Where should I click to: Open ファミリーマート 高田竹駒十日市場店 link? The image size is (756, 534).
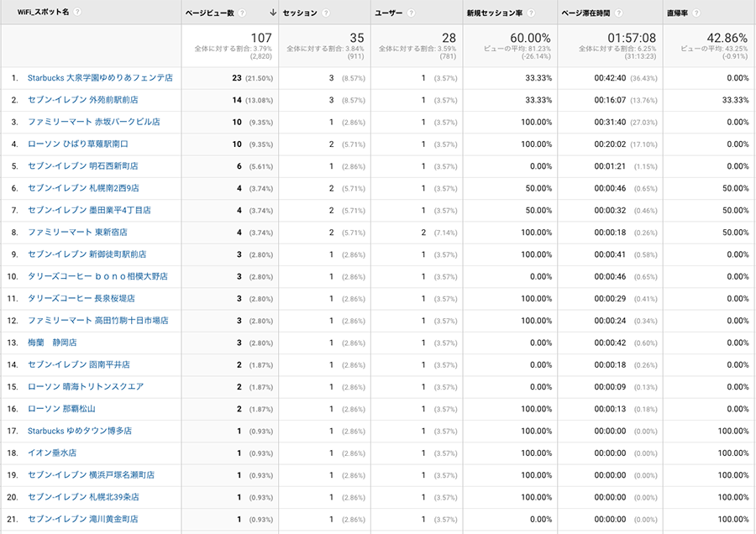(98, 321)
